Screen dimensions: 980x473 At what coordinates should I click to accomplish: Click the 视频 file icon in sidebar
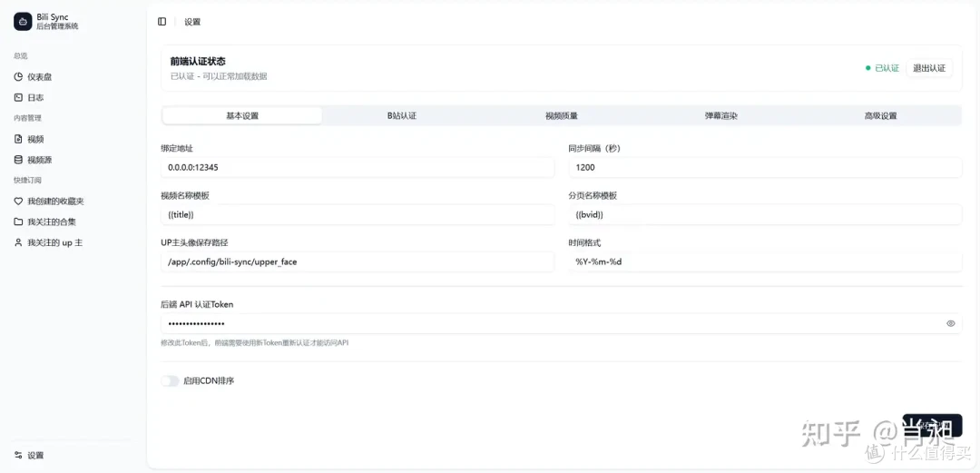click(x=19, y=139)
